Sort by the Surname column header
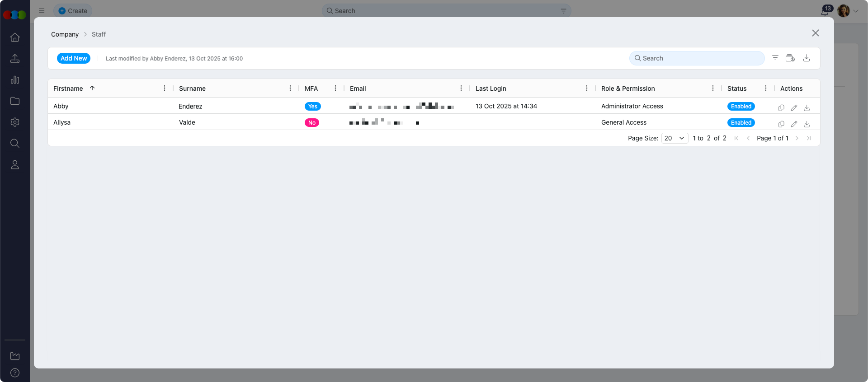The height and width of the screenshot is (382, 868). coord(192,89)
